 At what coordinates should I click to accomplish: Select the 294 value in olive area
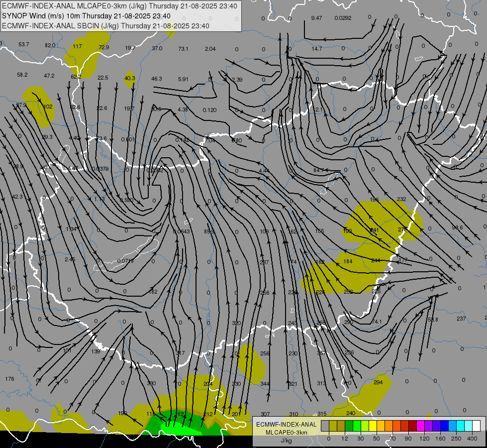click(x=378, y=382)
